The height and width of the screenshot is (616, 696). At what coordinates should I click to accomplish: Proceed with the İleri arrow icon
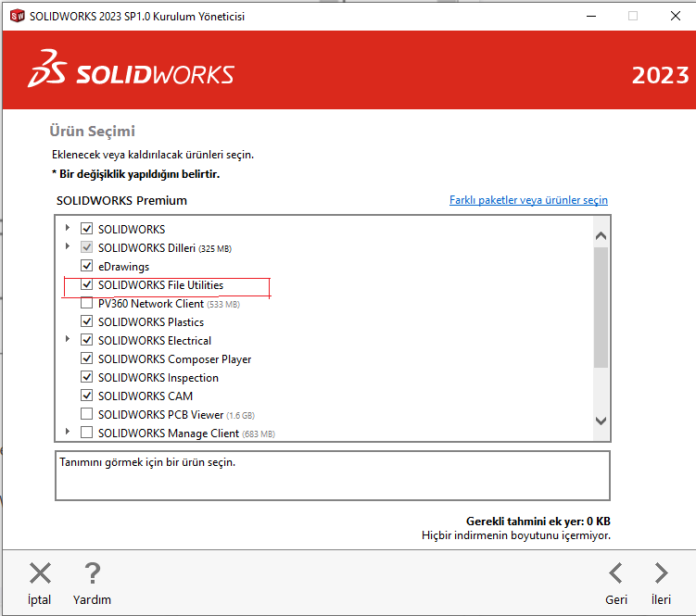(x=661, y=573)
